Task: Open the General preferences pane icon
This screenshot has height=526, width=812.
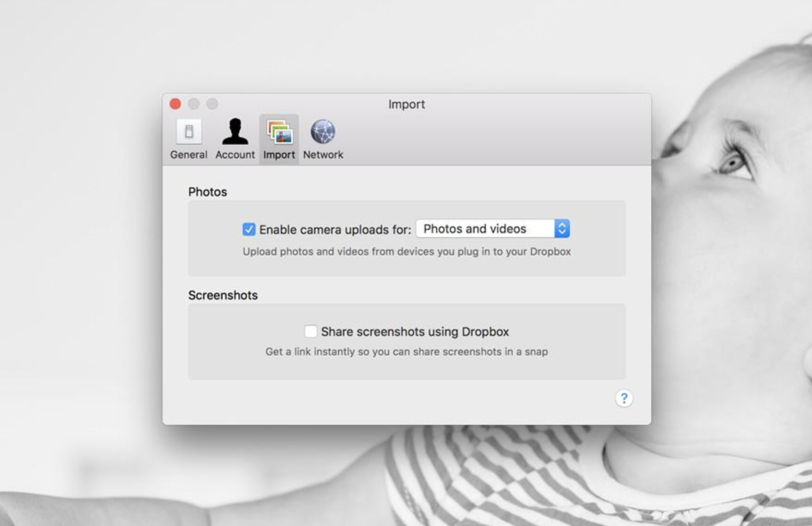Action: [189, 132]
